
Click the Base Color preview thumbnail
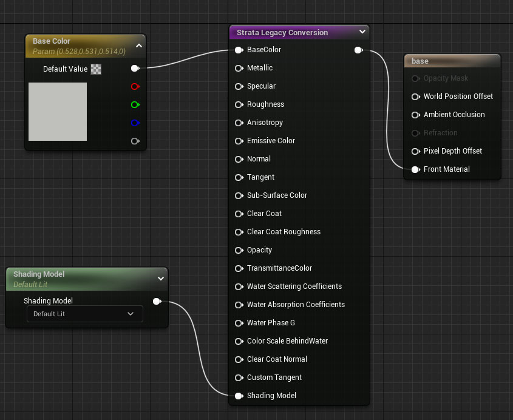pyautogui.click(x=58, y=112)
